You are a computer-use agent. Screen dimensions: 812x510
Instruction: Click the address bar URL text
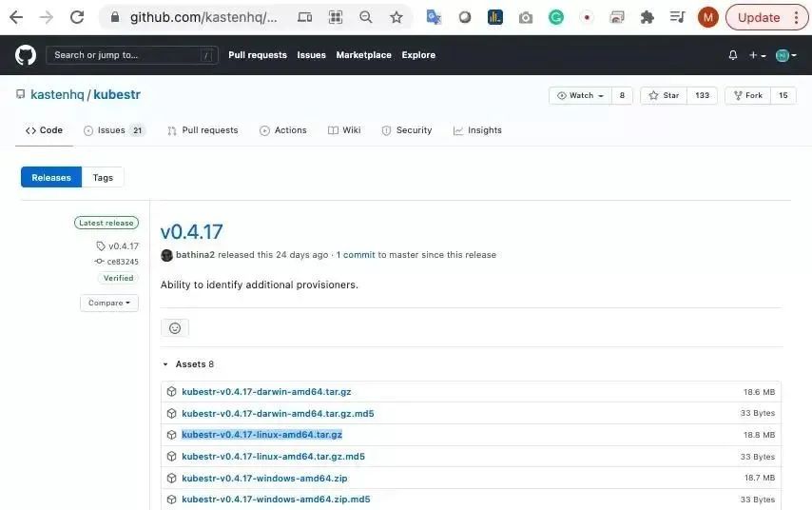point(203,18)
